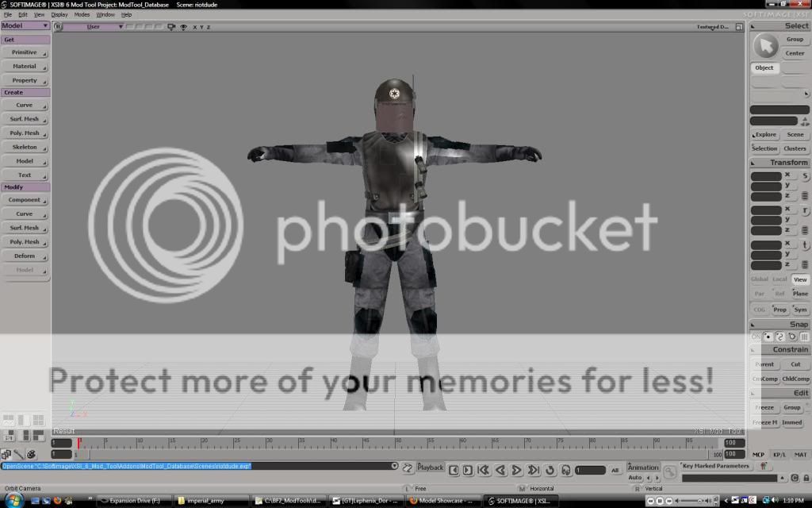Activate the Translate transform tool icon
Screen dimensions: 812x508
pyautogui.click(x=806, y=245)
